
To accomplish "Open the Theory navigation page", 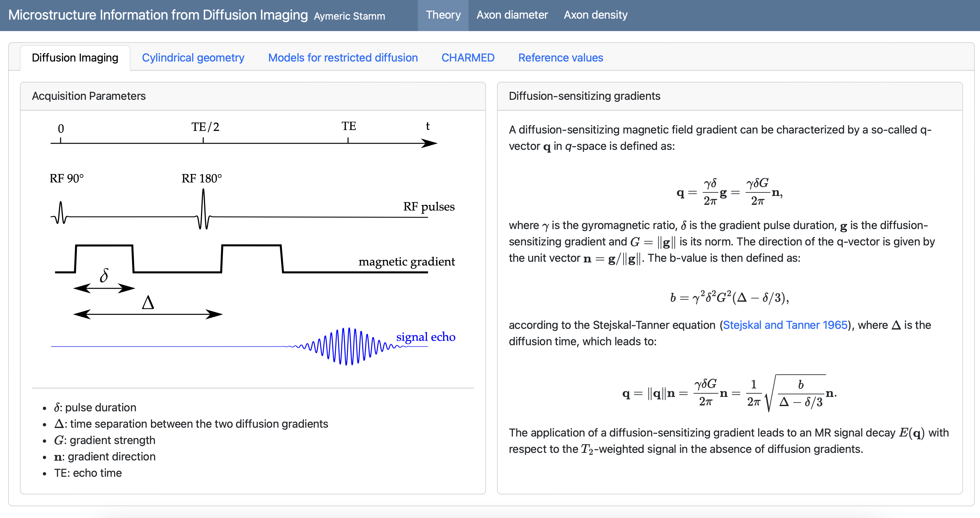I will point(443,15).
